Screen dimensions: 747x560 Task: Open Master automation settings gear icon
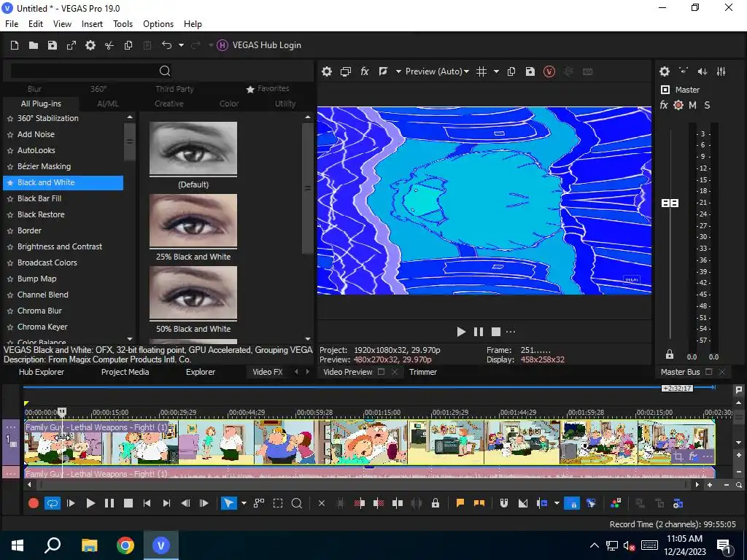coord(678,105)
